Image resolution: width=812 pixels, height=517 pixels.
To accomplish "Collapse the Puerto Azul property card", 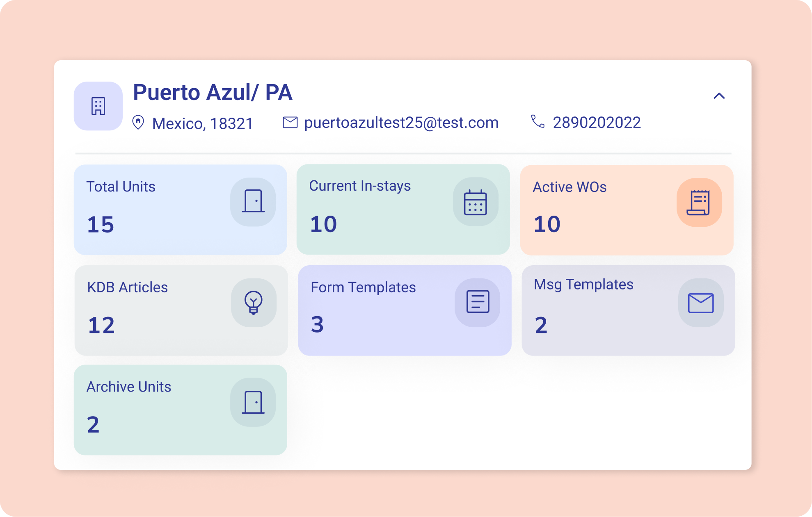I will point(719,96).
